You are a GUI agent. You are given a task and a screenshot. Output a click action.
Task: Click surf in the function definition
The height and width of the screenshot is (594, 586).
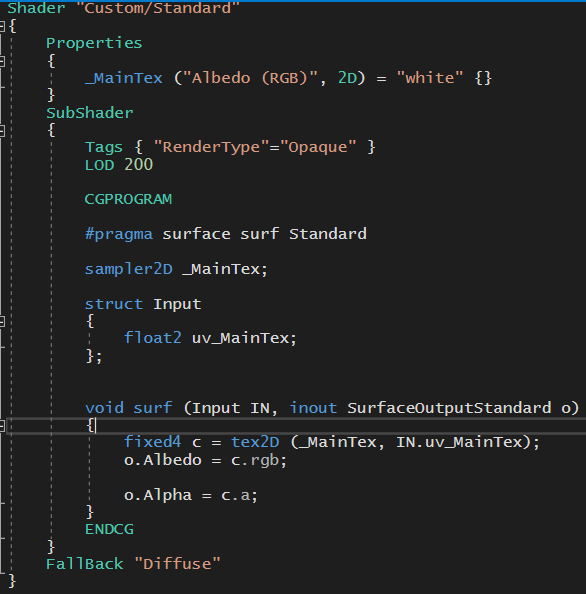pos(153,408)
